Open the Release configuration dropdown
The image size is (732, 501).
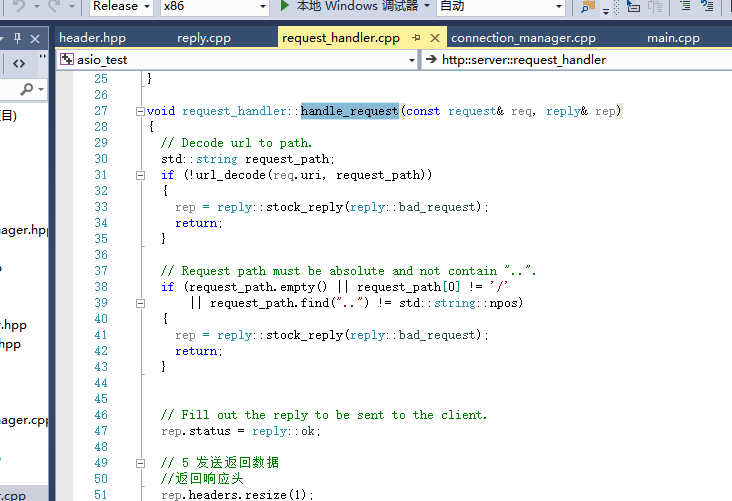[121, 7]
